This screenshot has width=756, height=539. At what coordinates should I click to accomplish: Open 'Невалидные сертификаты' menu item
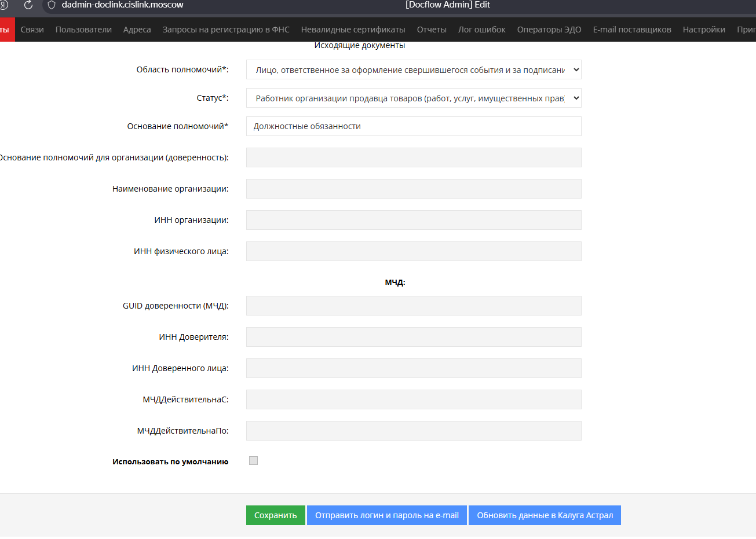(353, 30)
